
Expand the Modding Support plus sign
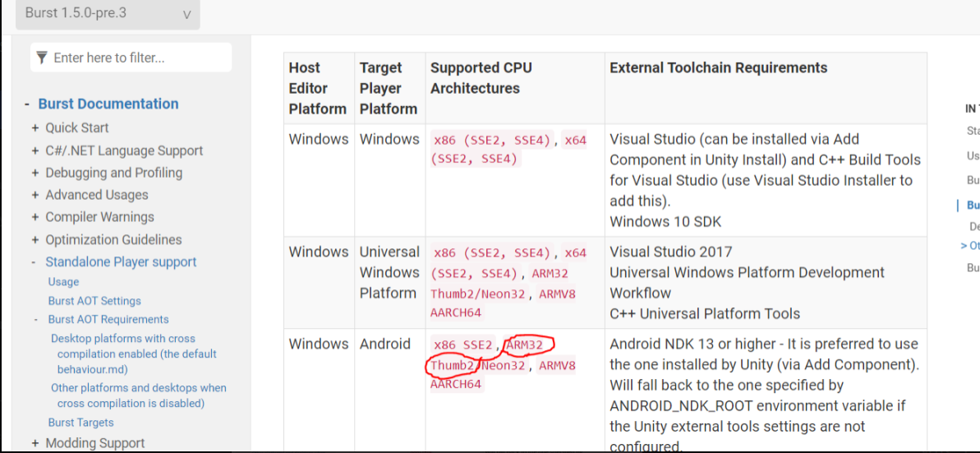(x=35, y=444)
